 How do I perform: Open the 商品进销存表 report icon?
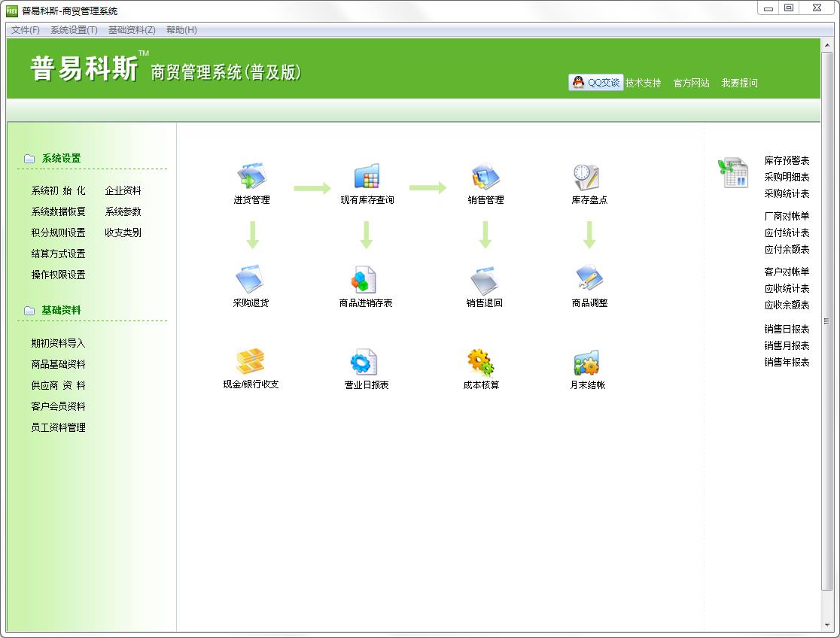pyautogui.click(x=364, y=279)
